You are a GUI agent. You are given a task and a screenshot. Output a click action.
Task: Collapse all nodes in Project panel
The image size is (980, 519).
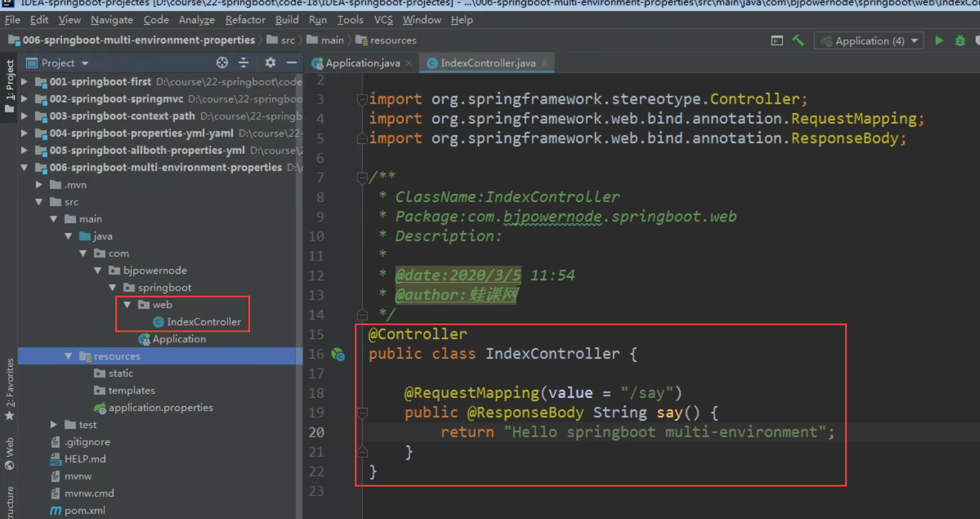coord(244,62)
